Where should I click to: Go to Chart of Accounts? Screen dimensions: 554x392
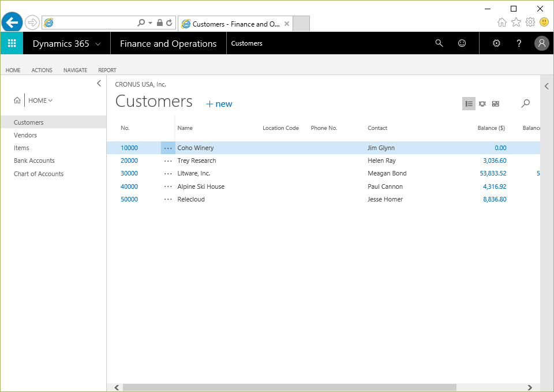coord(39,174)
